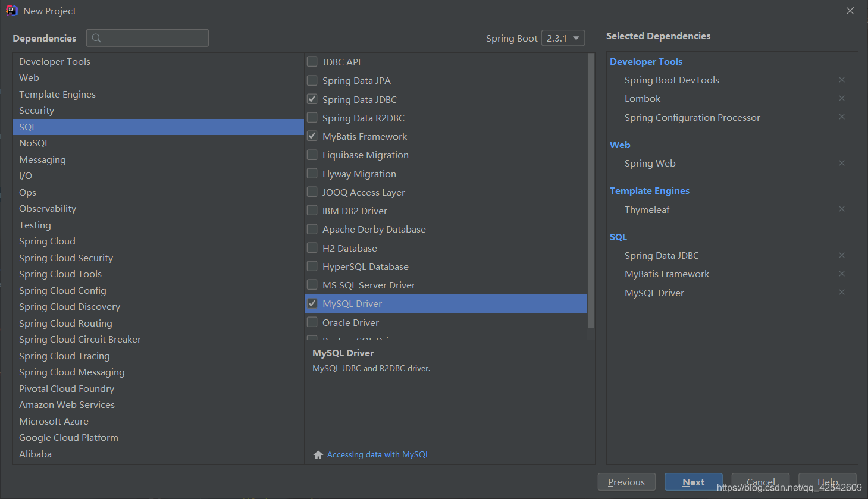Check Spring Data JPA dependency

click(312, 80)
